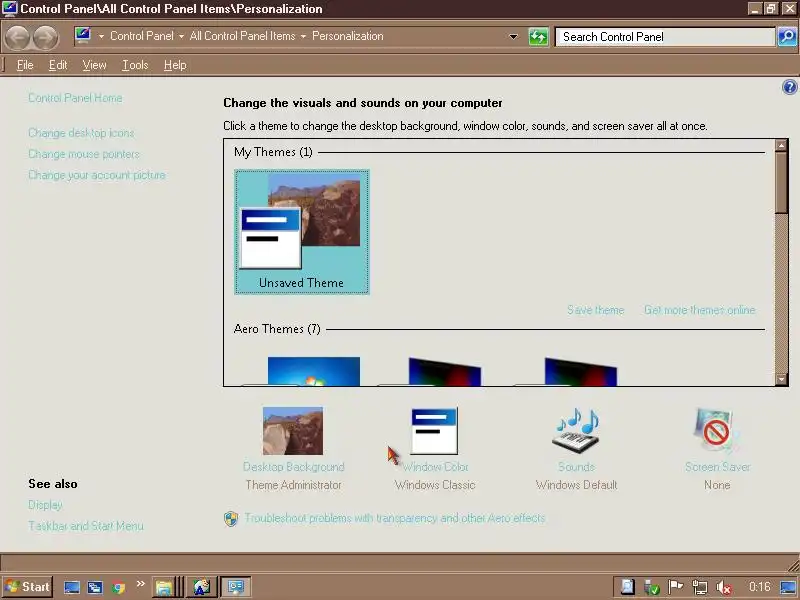Click the show desktop button beside clock
Screen dimensions: 800x600
point(788,587)
